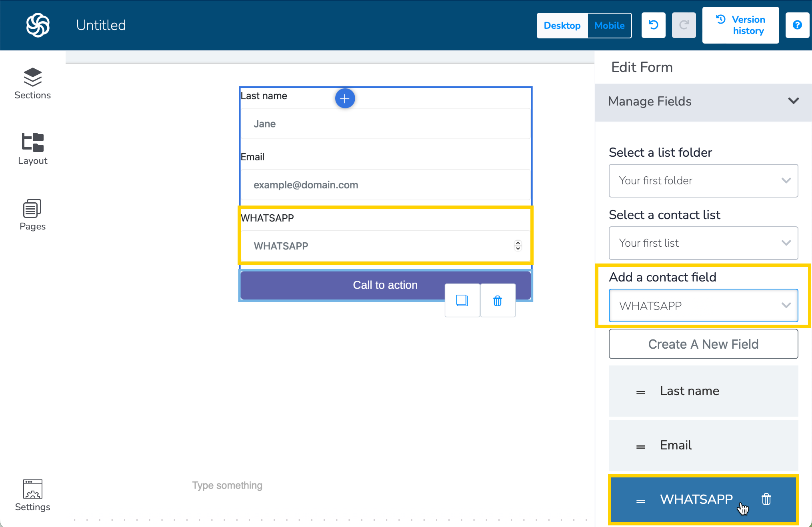The height and width of the screenshot is (527, 812).
Task: Click the undo arrow button
Action: pyautogui.click(x=653, y=25)
